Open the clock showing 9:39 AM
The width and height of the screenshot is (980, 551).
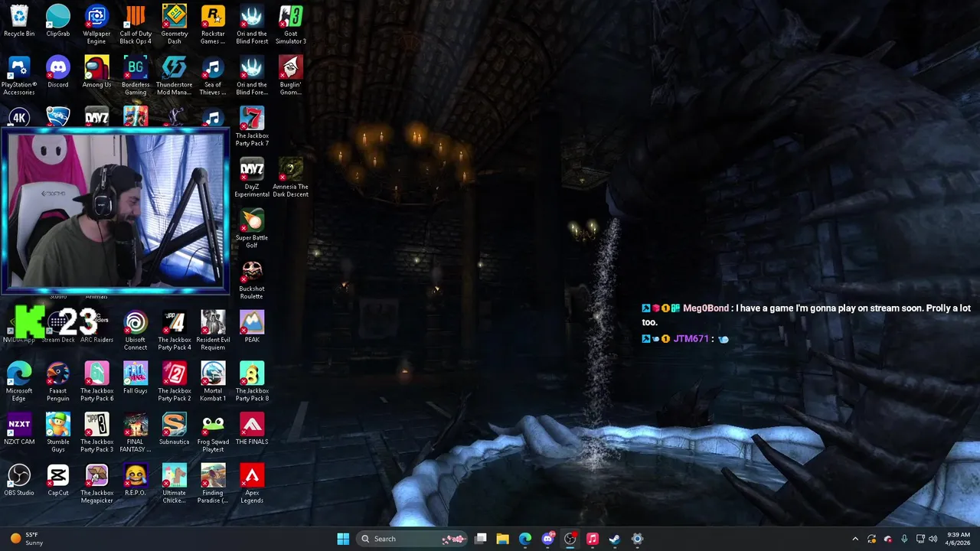[959, 539]
